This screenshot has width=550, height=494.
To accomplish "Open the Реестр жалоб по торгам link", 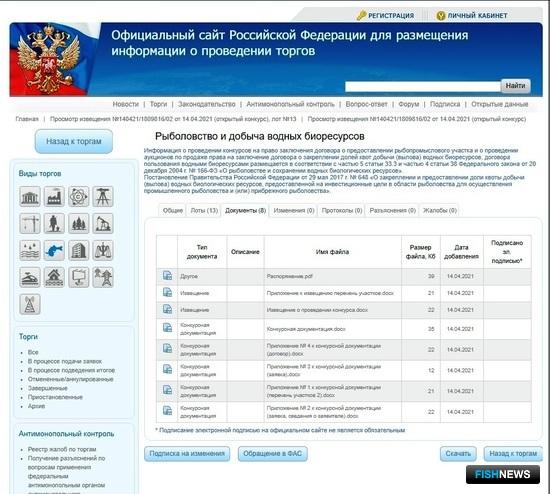I will coord(62,449).
